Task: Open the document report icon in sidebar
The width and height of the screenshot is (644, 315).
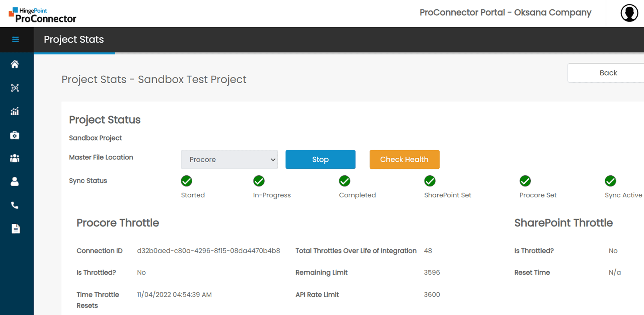Action: point(14,229)
